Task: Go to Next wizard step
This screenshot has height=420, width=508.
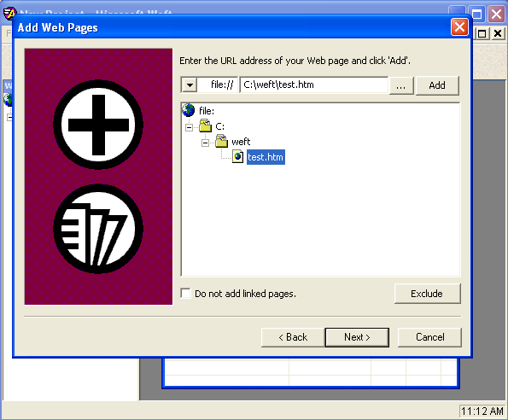Action: [x=357, y=337]
